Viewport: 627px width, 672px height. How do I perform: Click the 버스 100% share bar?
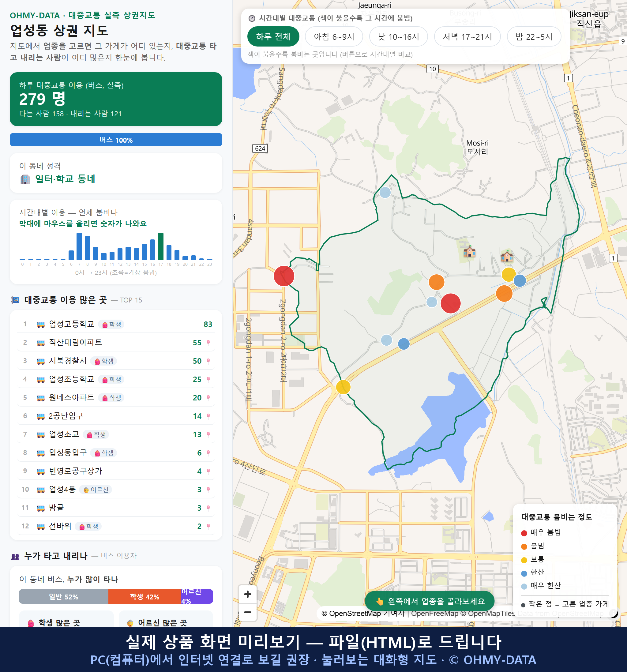pos(116,140)
